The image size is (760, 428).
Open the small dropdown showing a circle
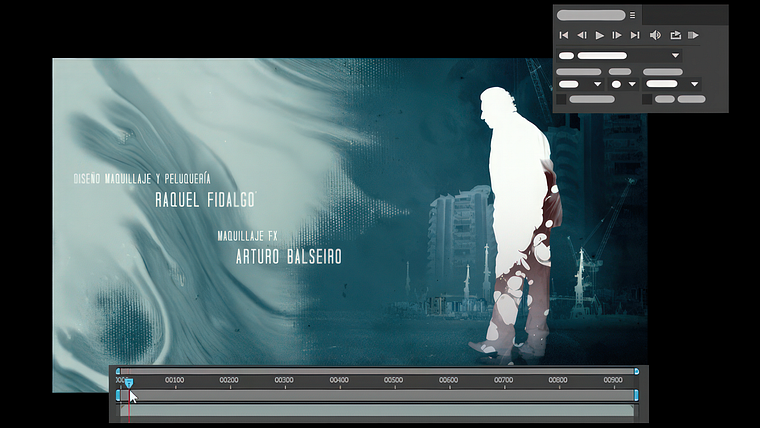[623, 84]
